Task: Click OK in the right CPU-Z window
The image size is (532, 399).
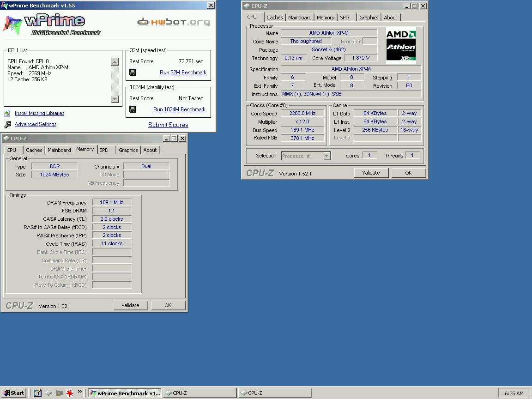Action: [x=409, y=173]
